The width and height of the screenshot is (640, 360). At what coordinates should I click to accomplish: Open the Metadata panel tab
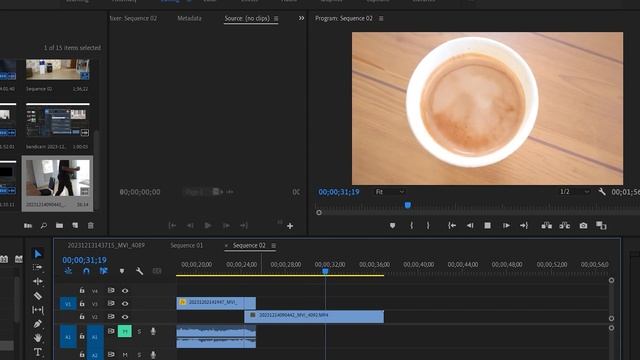tap(189, 18)
